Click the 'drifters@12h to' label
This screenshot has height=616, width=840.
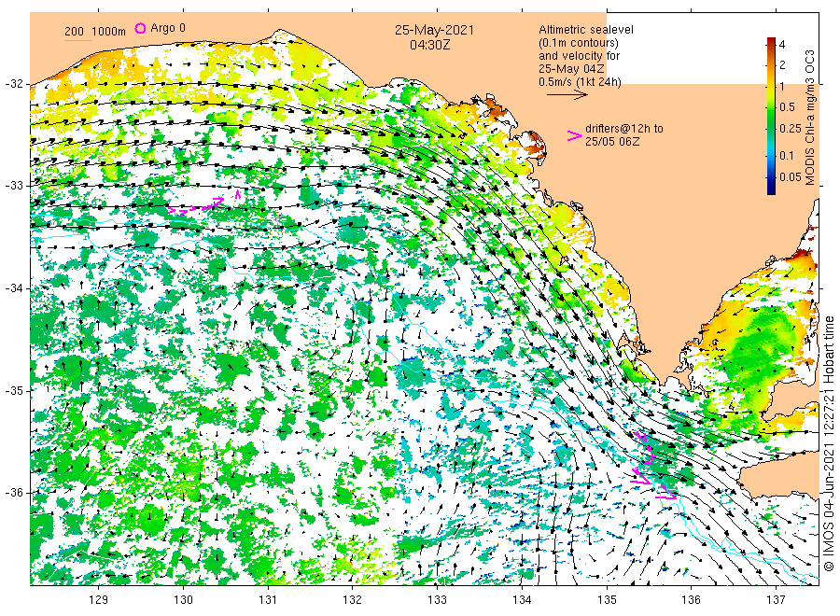coord(624,129)
